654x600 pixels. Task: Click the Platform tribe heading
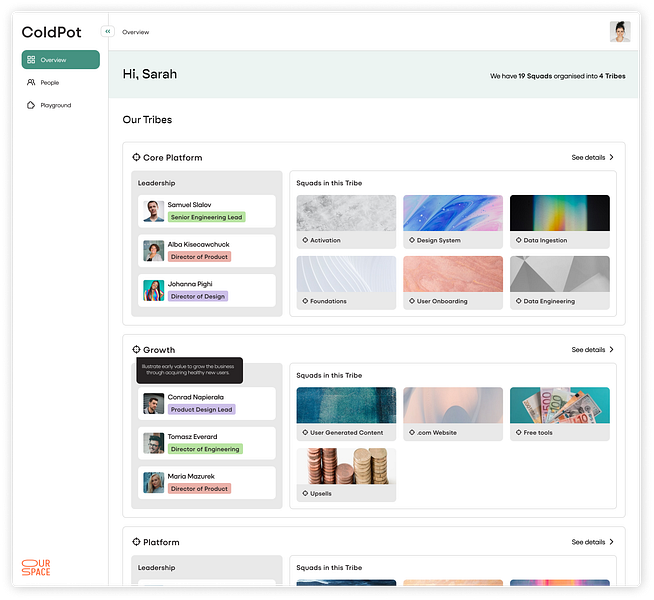161,542
